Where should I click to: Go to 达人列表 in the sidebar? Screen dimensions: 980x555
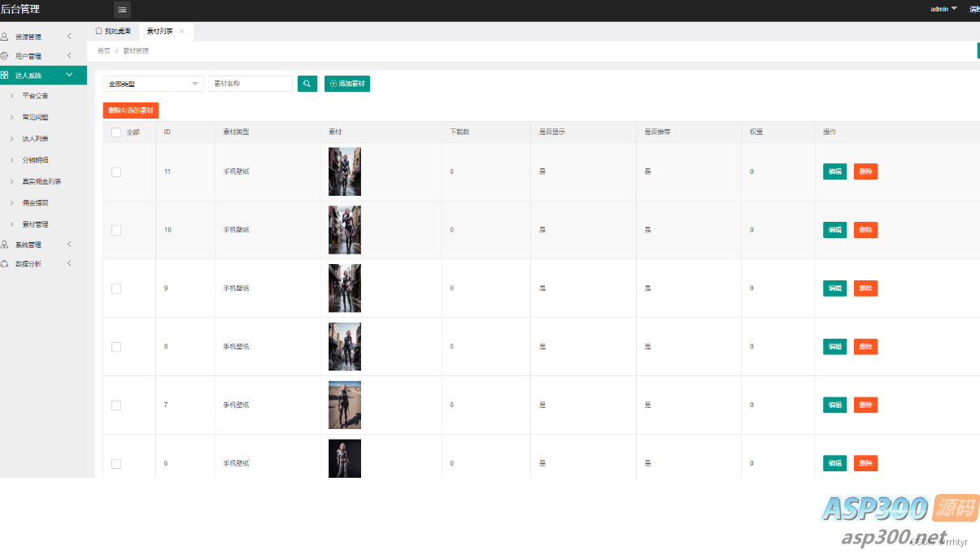tap(35, 139)
